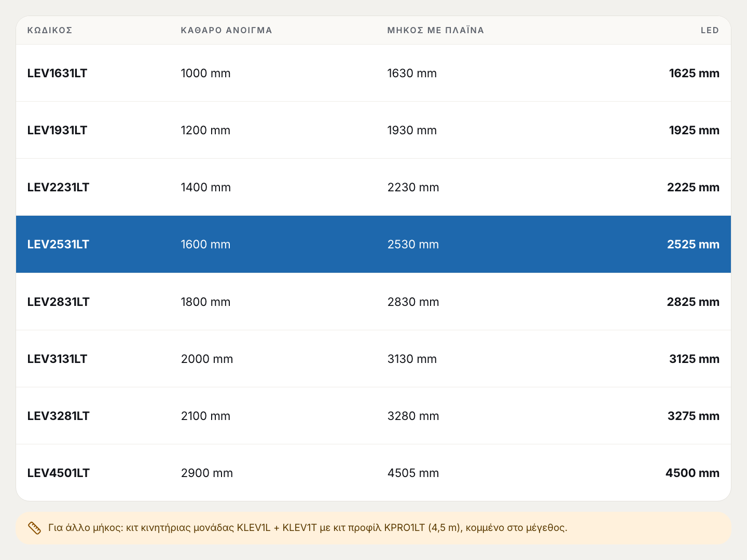Click the 3130 mm length cell
This screenshot has width=747, height=560.
tap(412, 359)
